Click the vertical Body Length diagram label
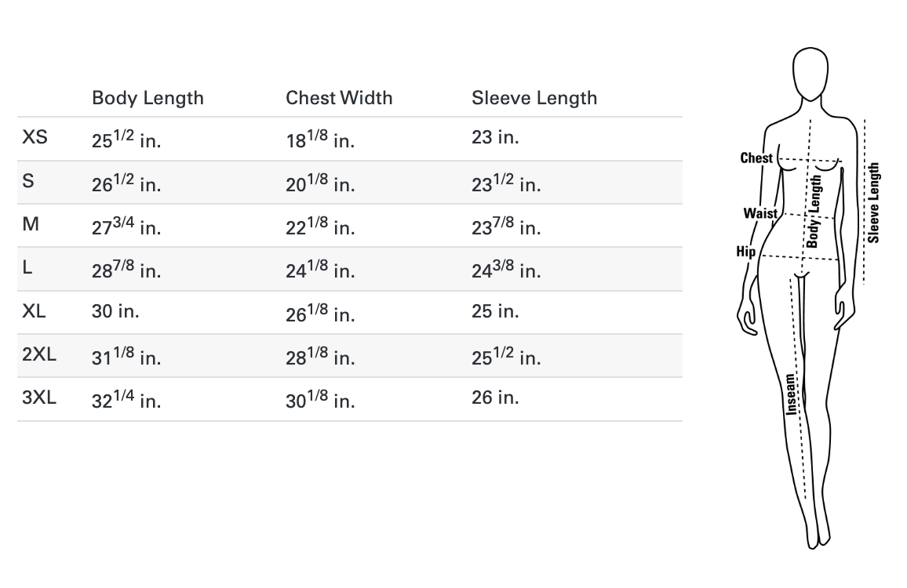907x588 pixels. 814,211
